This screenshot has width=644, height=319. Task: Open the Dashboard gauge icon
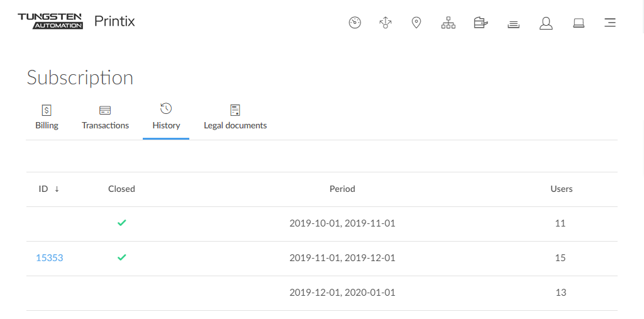pyautogui.click(x=355, y=23)
